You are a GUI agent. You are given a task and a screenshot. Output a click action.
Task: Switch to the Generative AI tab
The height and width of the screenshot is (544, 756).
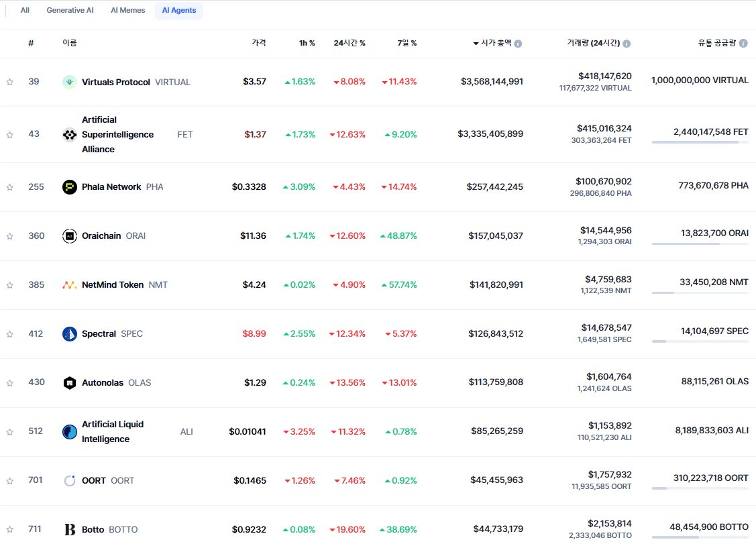[70, 11]
